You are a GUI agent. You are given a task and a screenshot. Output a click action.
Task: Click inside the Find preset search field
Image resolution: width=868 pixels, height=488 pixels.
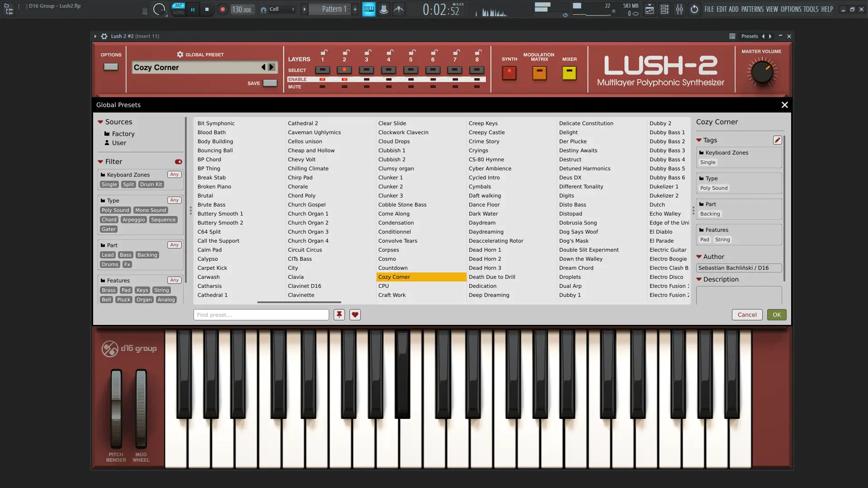[261, 314]
